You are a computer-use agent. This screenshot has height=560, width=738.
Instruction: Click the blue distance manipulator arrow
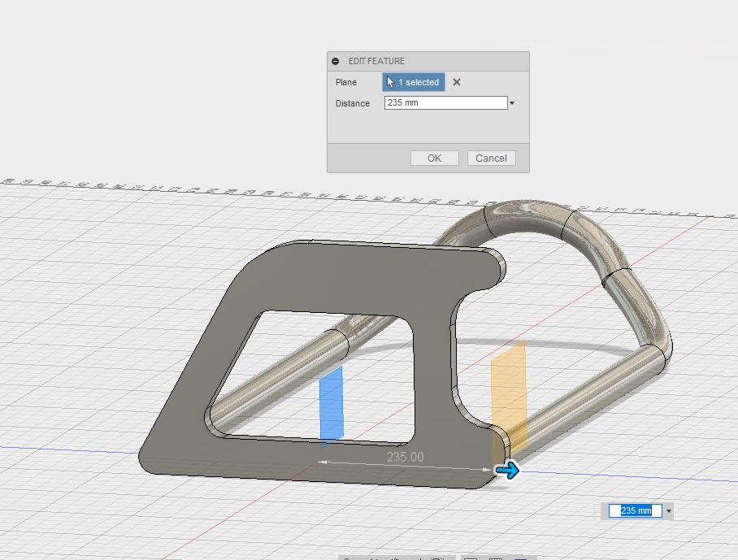508,470
